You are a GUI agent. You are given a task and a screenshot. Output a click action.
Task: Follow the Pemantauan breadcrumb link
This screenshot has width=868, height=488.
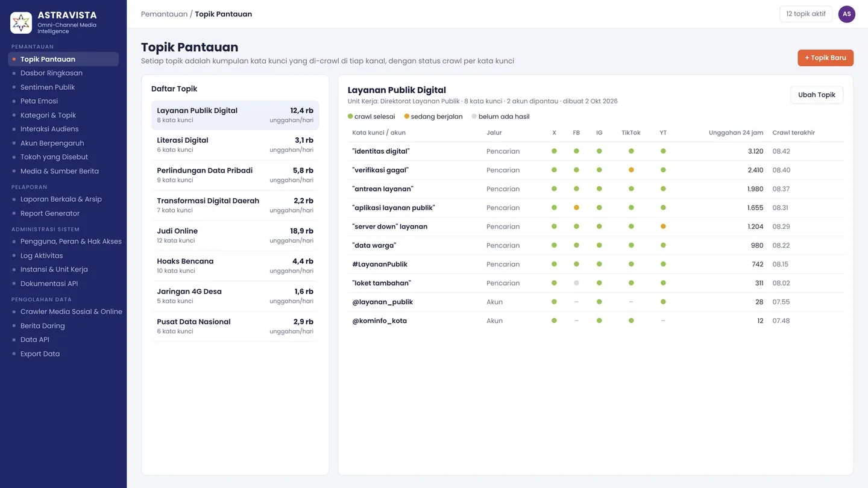164,14
